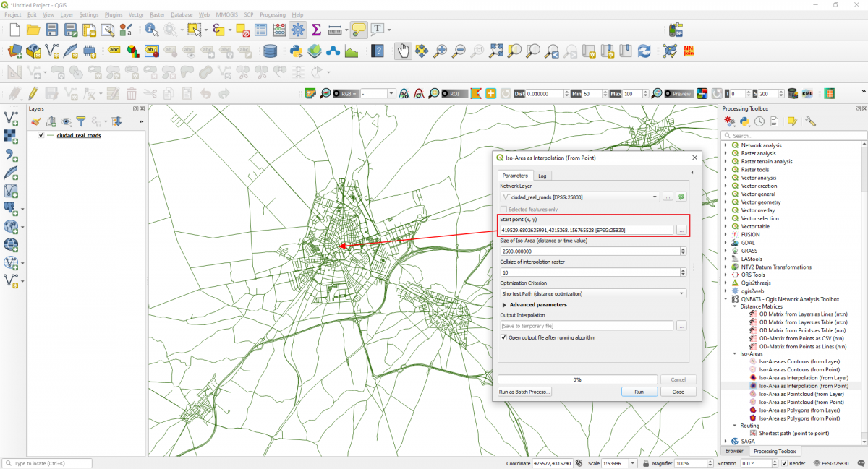Open the Vector menu
This screenshot has width=868, height=469.
coord(135,14)
